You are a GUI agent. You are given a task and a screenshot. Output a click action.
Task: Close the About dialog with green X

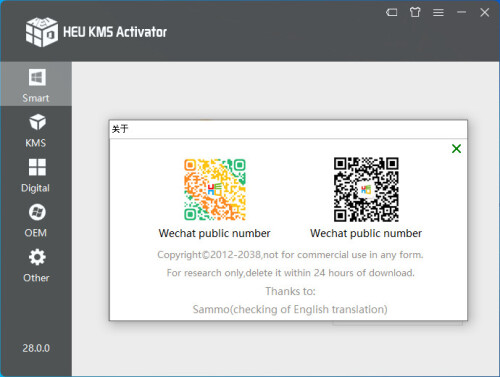(x=456, y=148)
